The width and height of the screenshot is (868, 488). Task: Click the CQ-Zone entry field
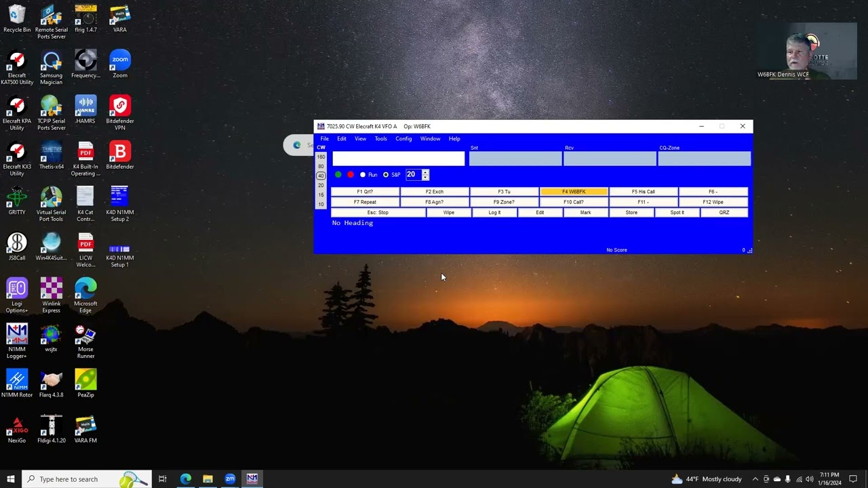705,159
